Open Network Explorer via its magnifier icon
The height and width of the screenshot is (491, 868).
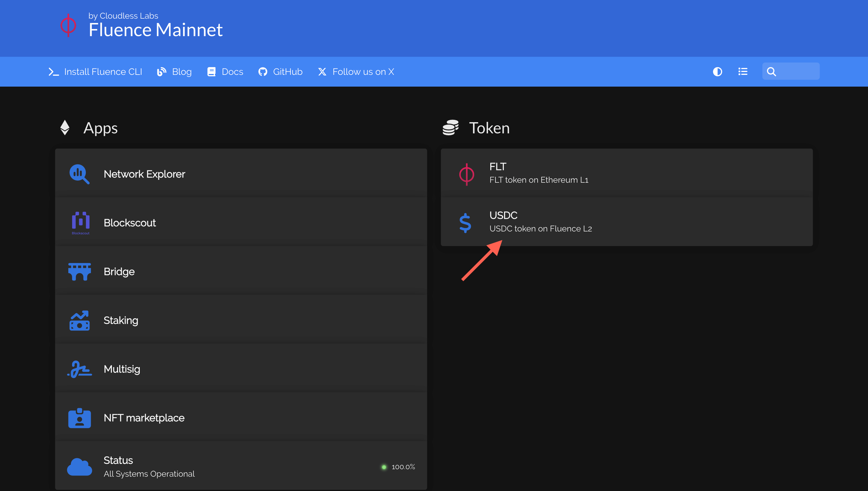(80, 174)
